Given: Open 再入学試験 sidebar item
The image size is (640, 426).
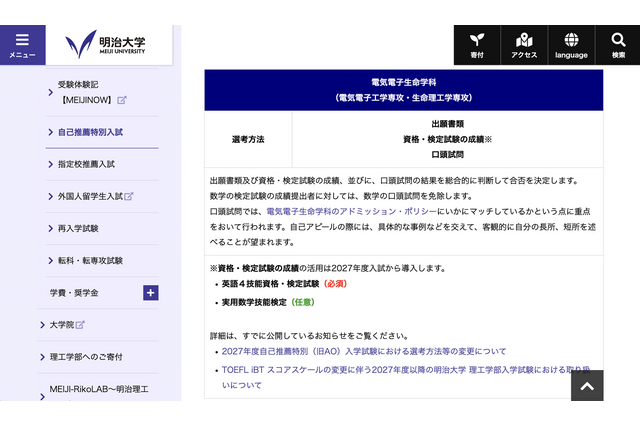Looking at the screenshot, I should tap(102, 229).
